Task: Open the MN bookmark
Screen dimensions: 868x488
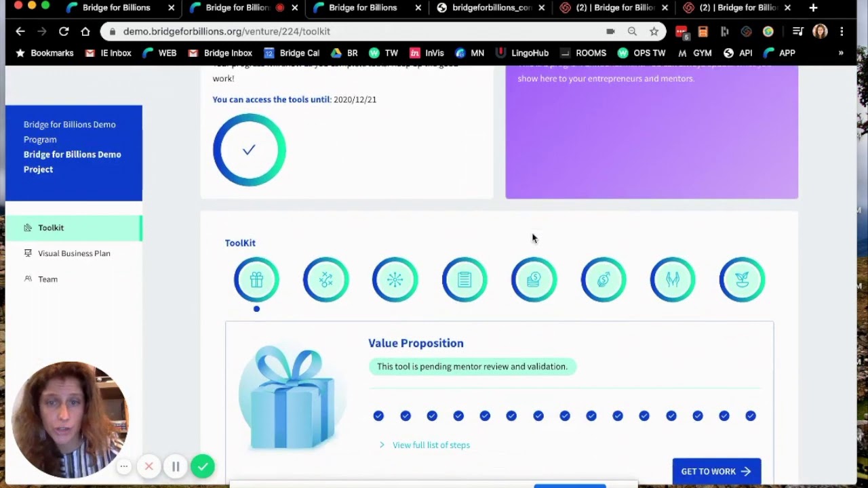Action: point(470,53)
